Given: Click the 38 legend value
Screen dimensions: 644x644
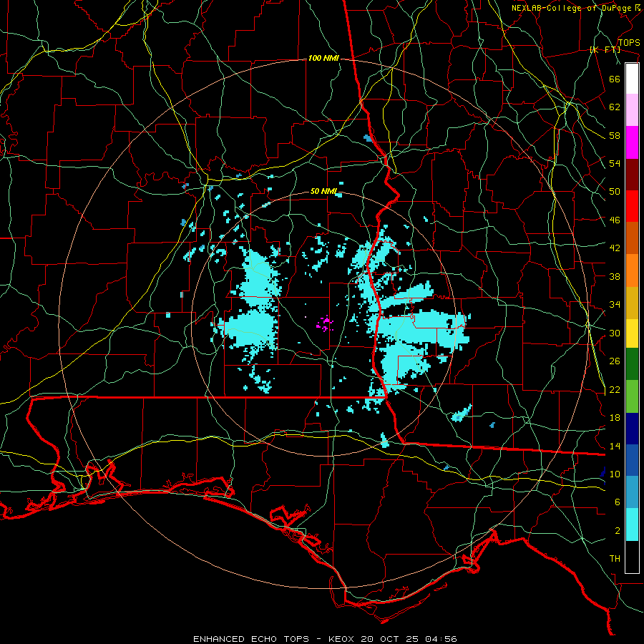Looking at the screenshot, I should click(615, 276).
